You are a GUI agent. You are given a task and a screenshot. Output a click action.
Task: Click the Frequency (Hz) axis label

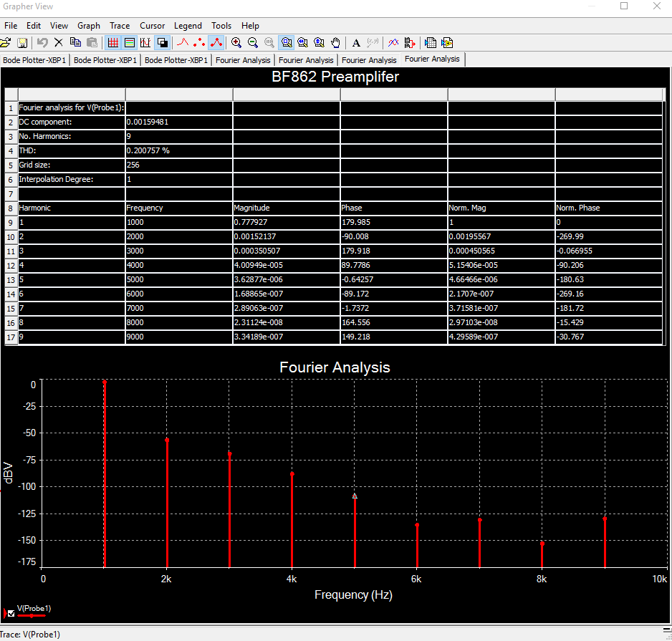[353, 594]
